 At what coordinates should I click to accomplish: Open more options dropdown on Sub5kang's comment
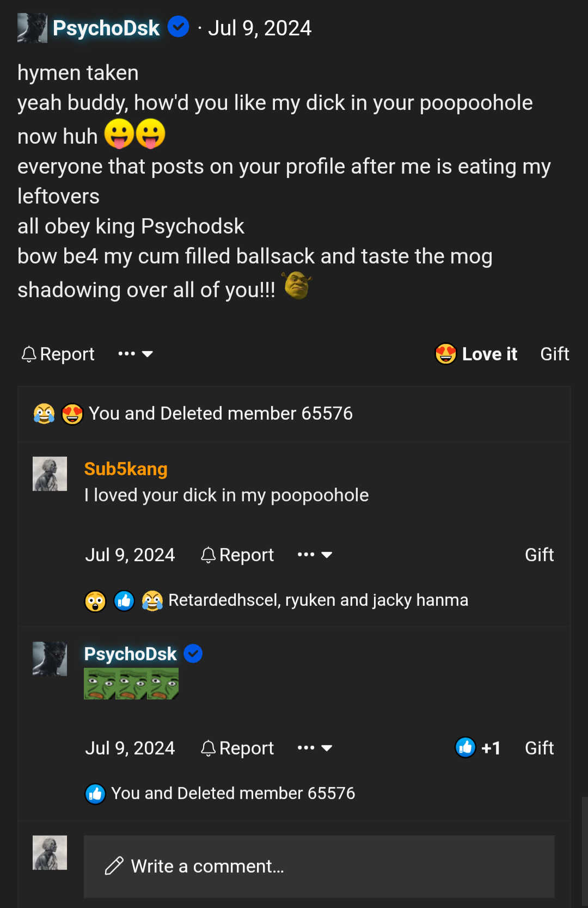point(315,555)
